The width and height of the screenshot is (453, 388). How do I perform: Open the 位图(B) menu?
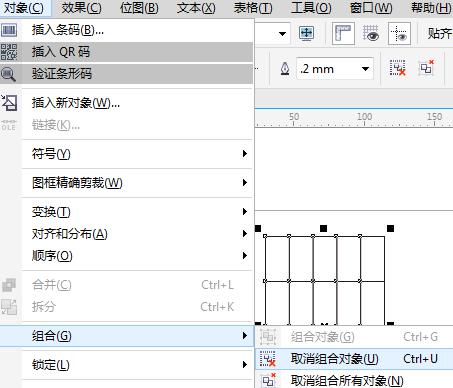click(139, 8)
